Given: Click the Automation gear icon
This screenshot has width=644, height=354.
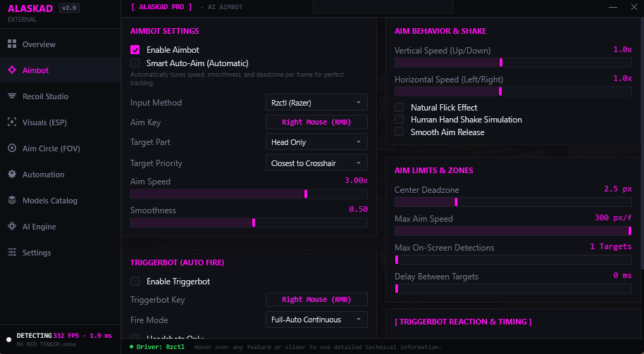Looking at the screenshot, I should pyautogui.click(x=12, y=174).
